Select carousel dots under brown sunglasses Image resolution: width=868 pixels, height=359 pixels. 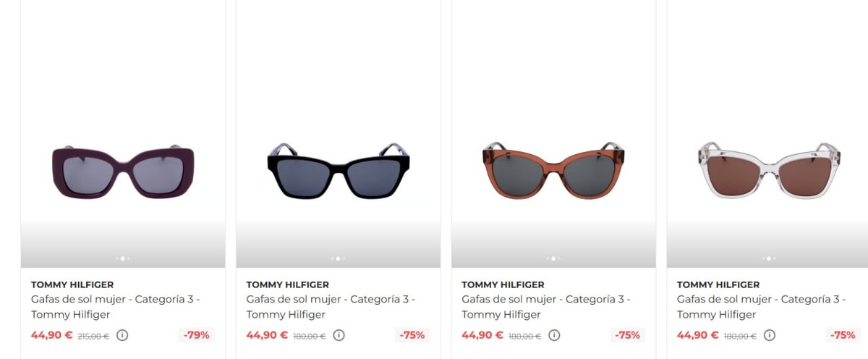point(553,258)
